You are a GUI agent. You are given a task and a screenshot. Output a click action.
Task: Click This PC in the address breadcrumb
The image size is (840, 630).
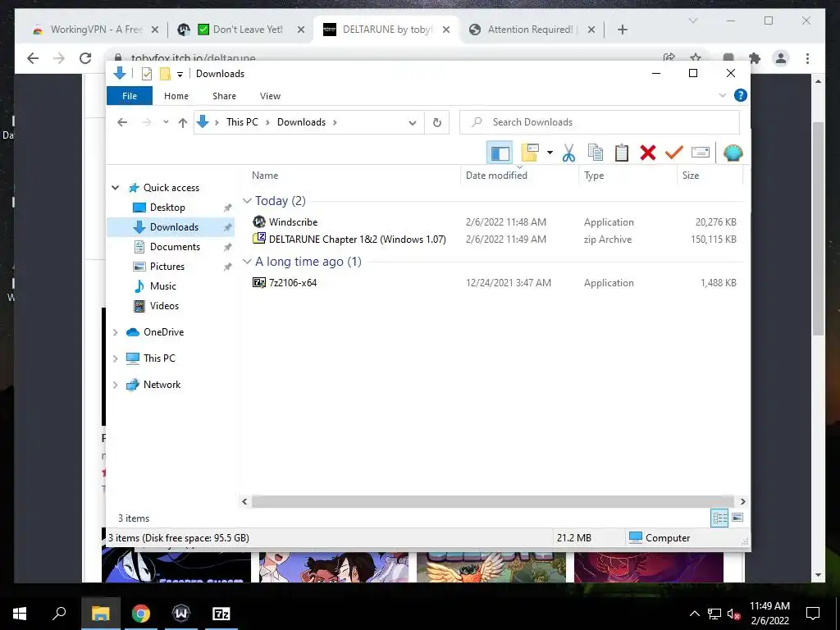coord(242,122)
